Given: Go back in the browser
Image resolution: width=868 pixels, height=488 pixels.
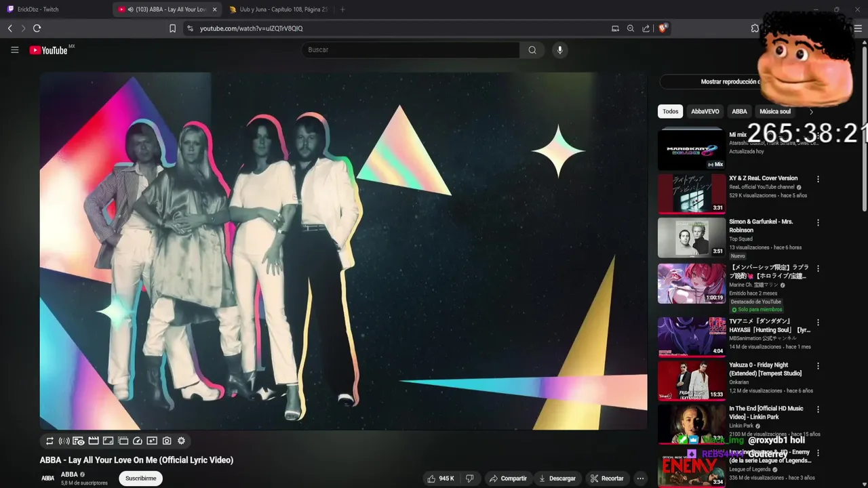Looking at the screenshot, I should point(9,28).
